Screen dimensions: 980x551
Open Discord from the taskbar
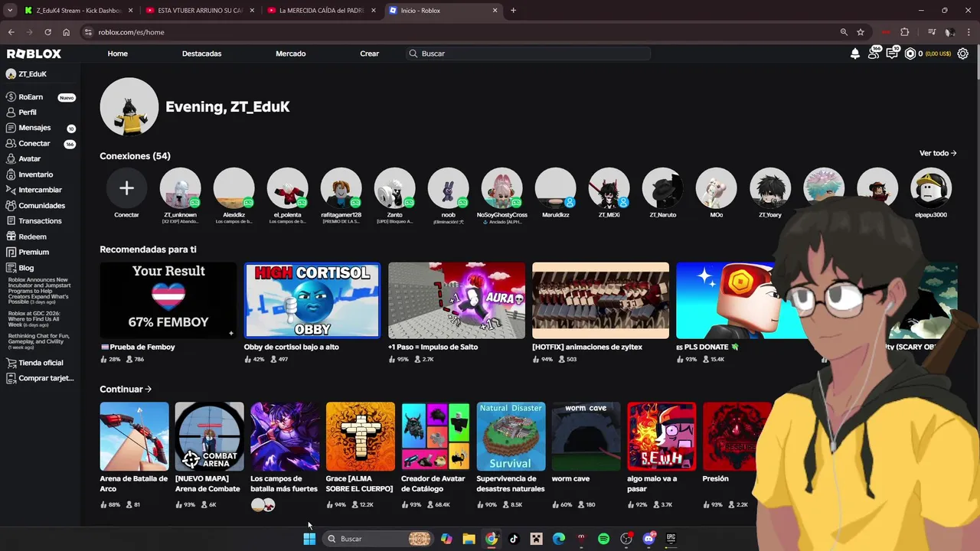coord(648,539)
